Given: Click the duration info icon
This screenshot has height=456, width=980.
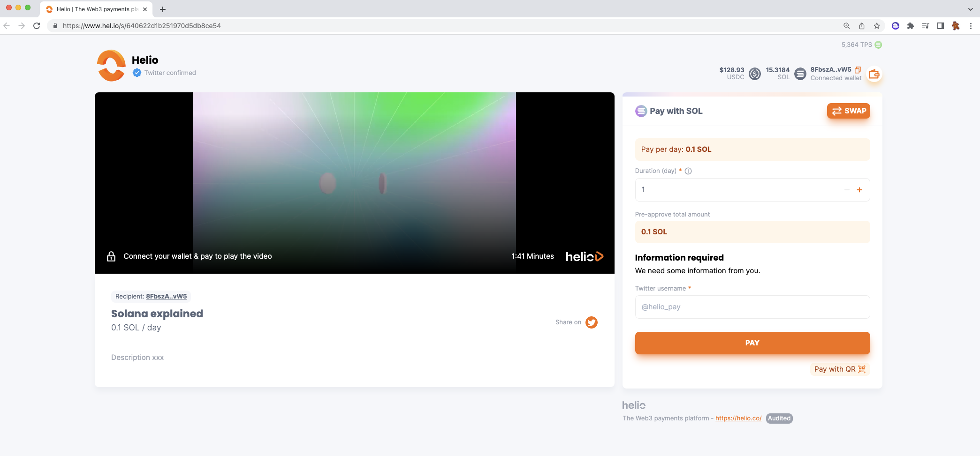Looking at the screenshot, I should click(x=688, y=171).
